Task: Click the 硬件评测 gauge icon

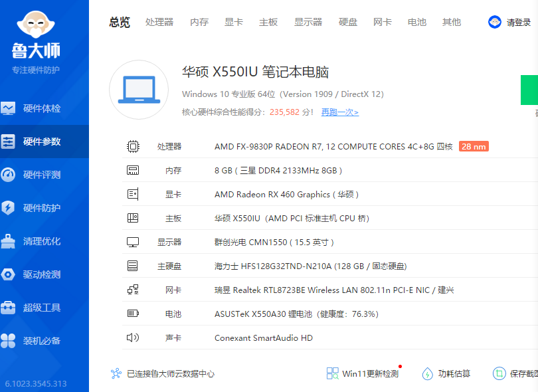Action: pos(8,175)
